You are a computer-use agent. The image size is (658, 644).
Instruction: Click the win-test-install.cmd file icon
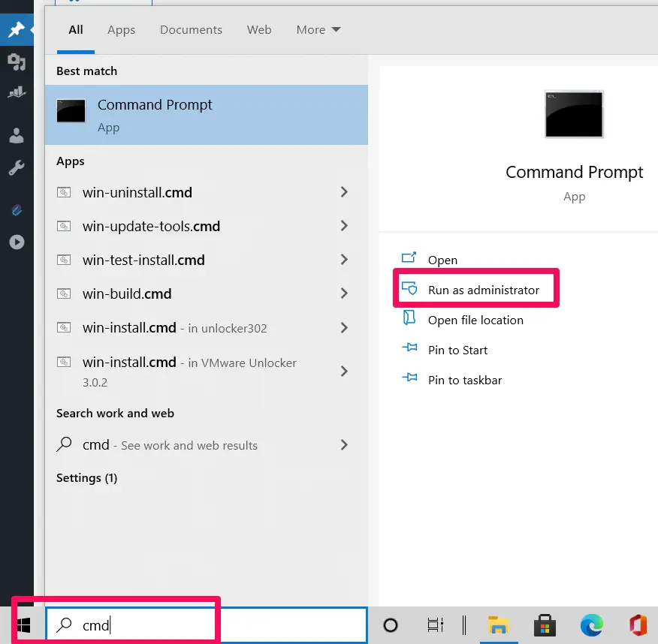click(64, 260)
